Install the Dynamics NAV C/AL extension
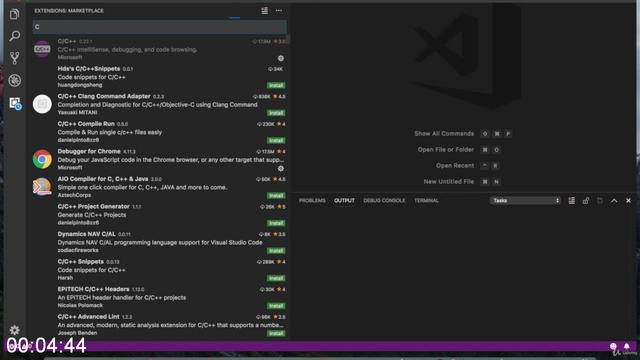Screen dimensions: 640x360 276,251
